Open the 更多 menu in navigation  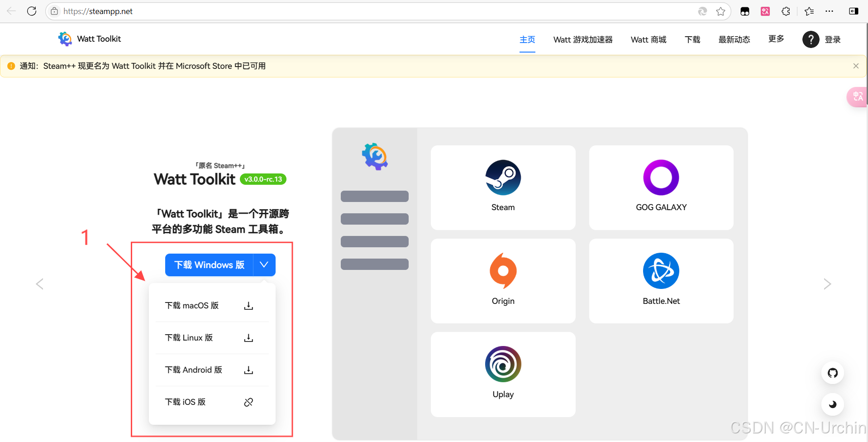click(x=776, y=39)
